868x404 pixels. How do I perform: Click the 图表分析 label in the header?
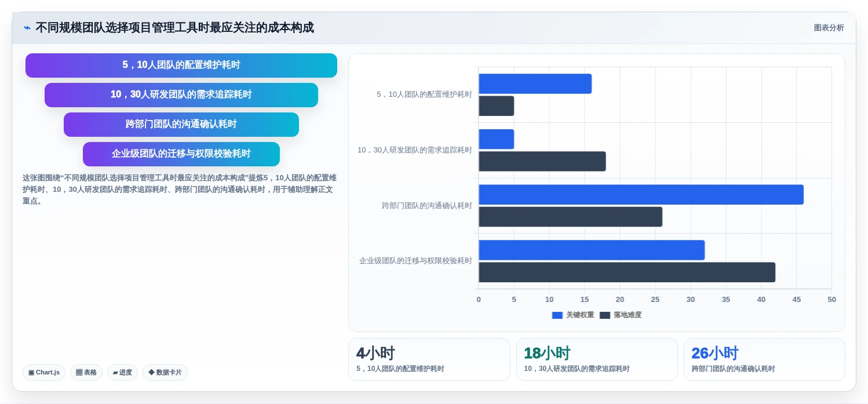829,28
